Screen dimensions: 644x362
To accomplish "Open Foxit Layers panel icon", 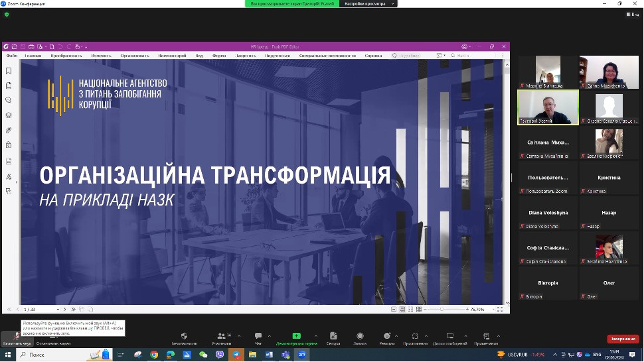I will (9, 115).
